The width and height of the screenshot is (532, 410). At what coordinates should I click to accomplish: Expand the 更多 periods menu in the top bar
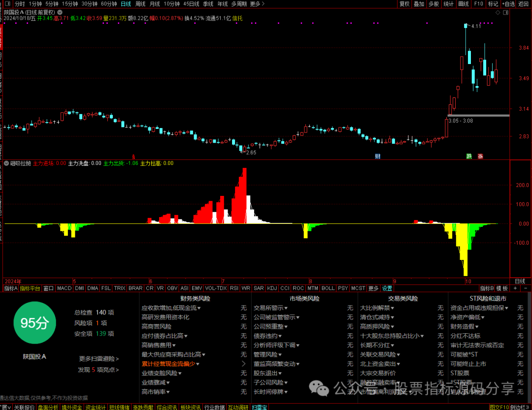(257, 4)
